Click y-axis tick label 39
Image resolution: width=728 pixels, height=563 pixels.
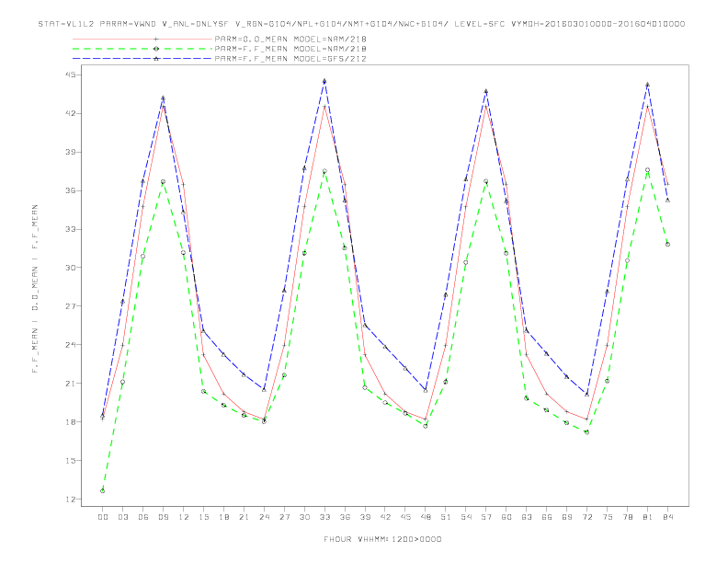[x=73, y=152]
